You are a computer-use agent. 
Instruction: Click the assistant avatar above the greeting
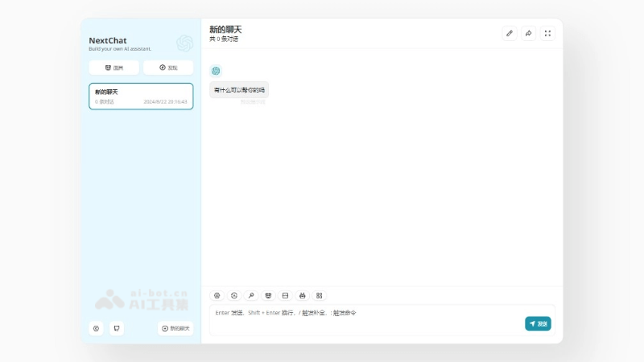(216, 71)
